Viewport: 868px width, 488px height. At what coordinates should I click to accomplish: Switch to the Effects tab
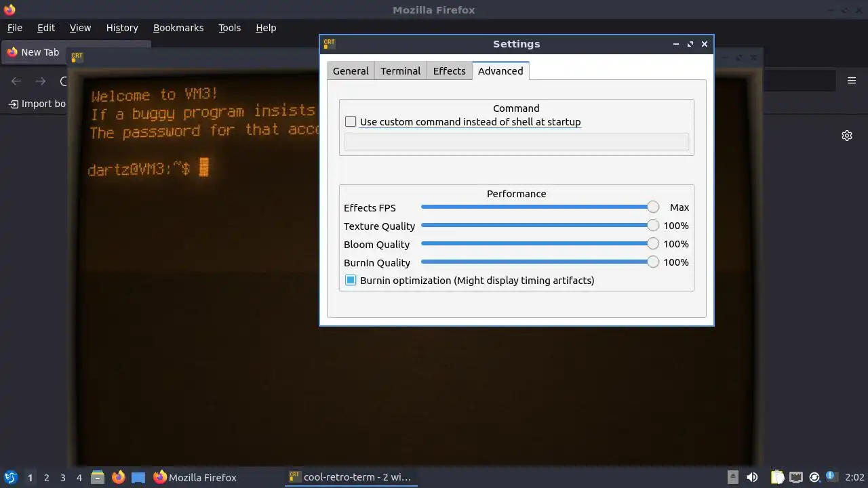(x=449, y=71)
